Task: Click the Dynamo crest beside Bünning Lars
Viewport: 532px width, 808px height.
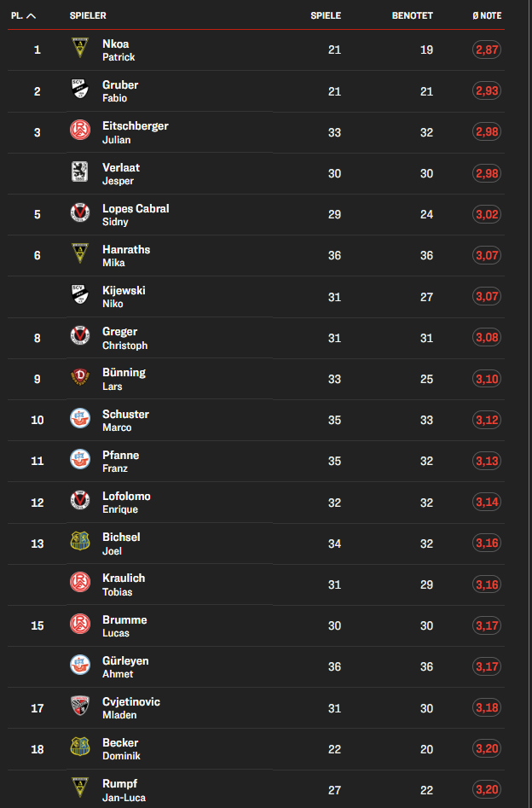Action: pos(79,379)
